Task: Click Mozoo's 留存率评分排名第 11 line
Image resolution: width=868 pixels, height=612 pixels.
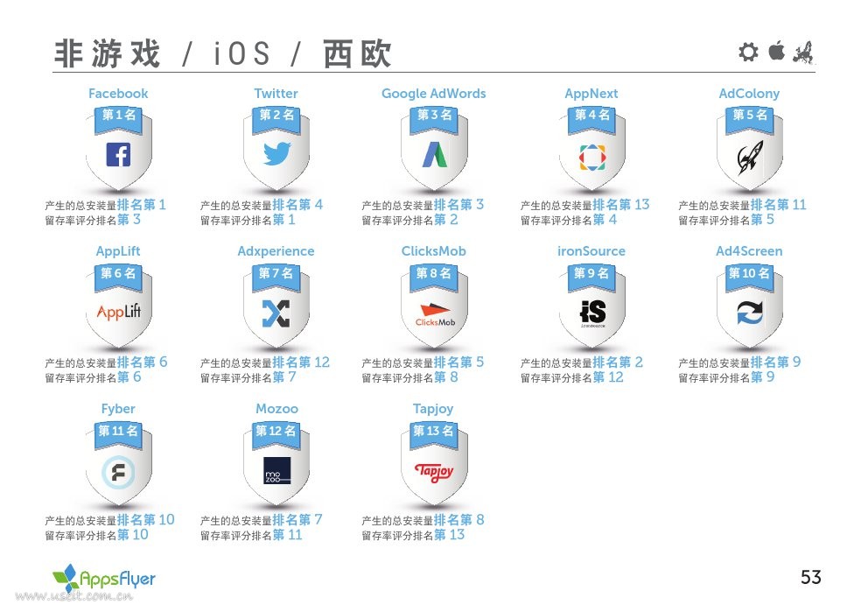Action: pyautogui.click(x=251, y=535)
